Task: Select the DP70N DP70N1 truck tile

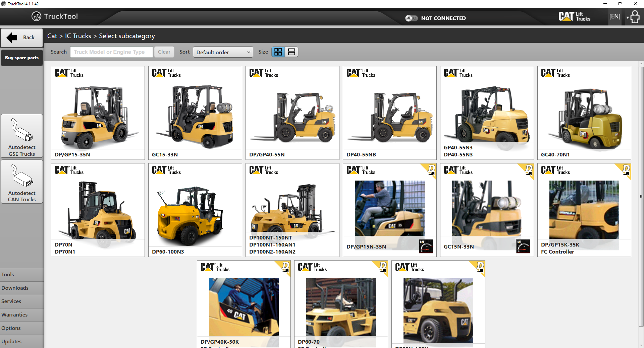Action: [x=98, y=210]
